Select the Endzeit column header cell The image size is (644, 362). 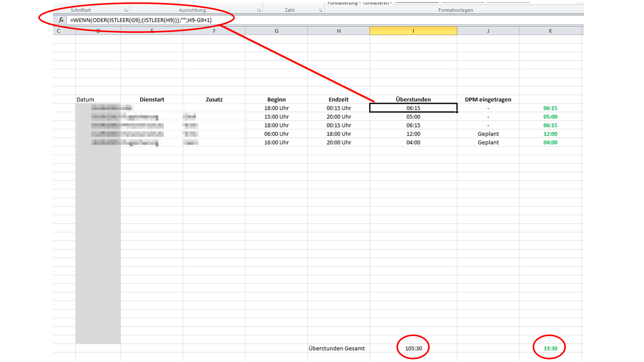pyautogui.click(x=338, y=99)
